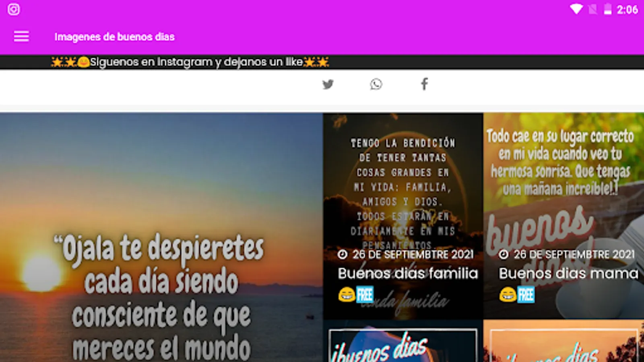The image size is (644, 362).
Task: Tap the clock icon on Buenos dias mama card
Action: pos(504,254)
